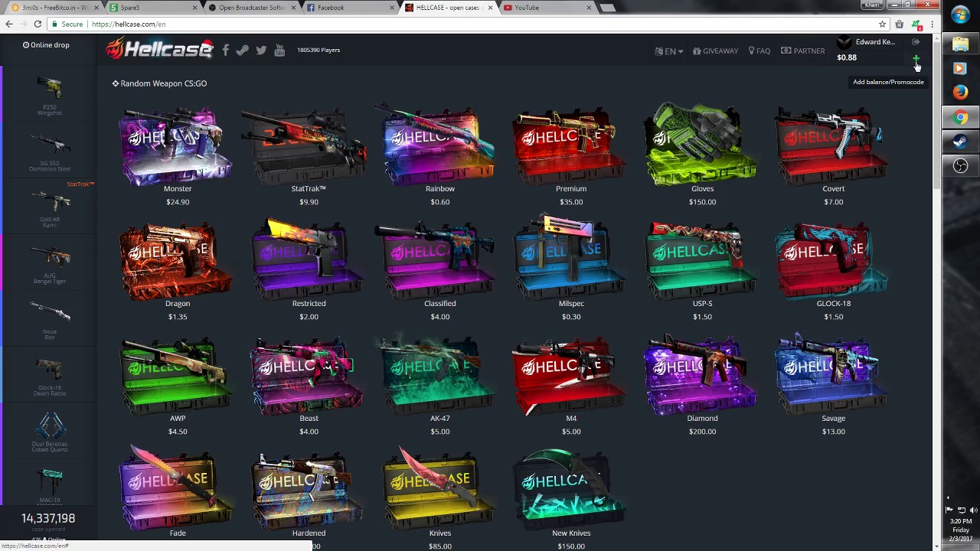
Task: Click the user avatar icon
Action: tap(844, 42)
